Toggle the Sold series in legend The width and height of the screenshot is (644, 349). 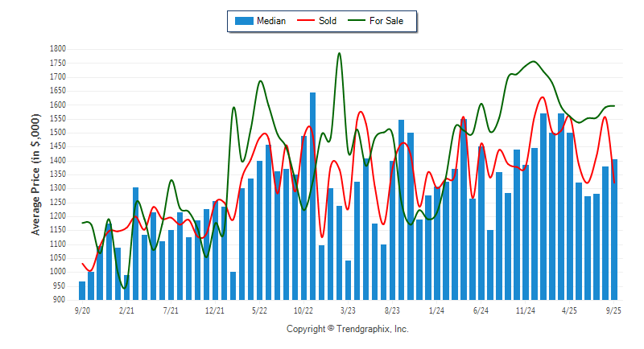(328, 21)
